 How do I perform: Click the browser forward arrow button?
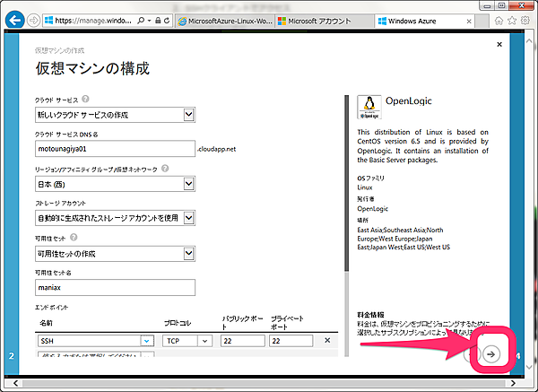34,20
